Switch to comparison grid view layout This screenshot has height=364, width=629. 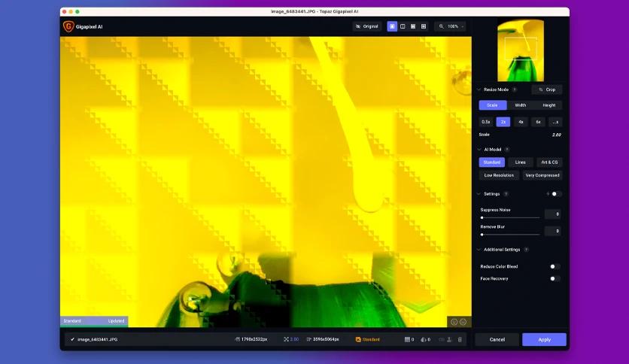[x=423, y=26]
